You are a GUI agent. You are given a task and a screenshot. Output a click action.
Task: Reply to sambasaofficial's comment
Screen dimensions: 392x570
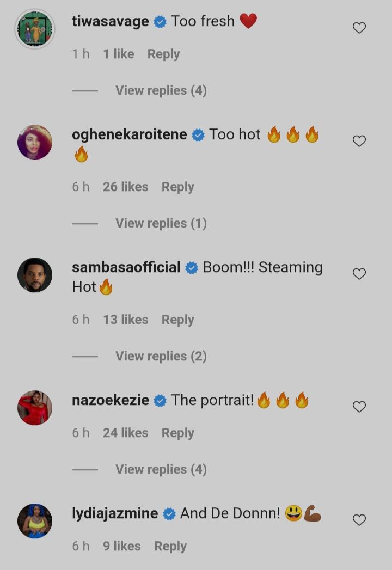[x=177, y=320]
